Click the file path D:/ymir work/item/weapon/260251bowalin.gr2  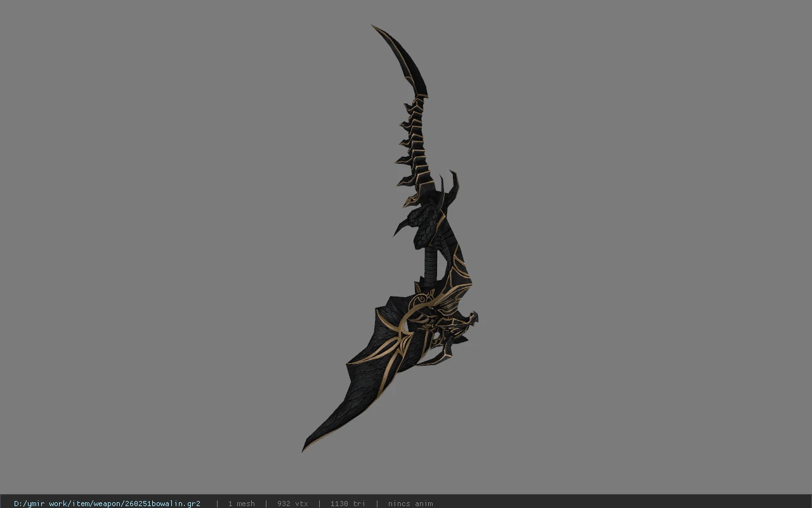click(107, 504)
